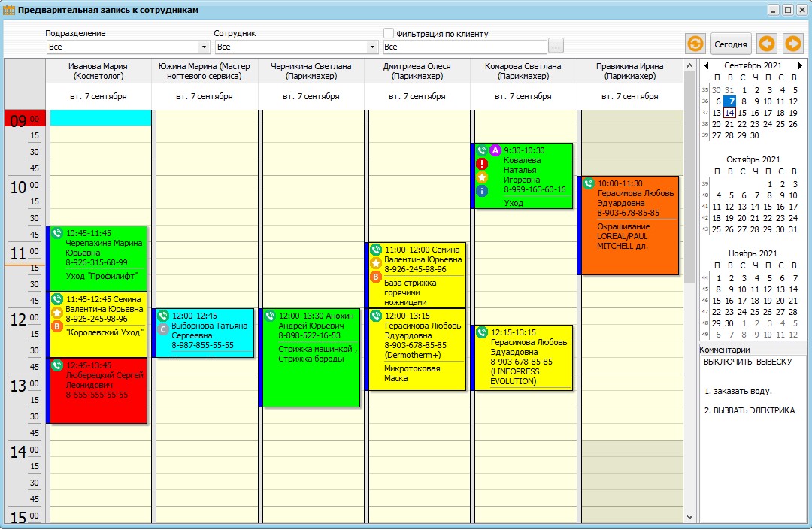
Task: Click the 09:00 time slot label
Action: 24,119
